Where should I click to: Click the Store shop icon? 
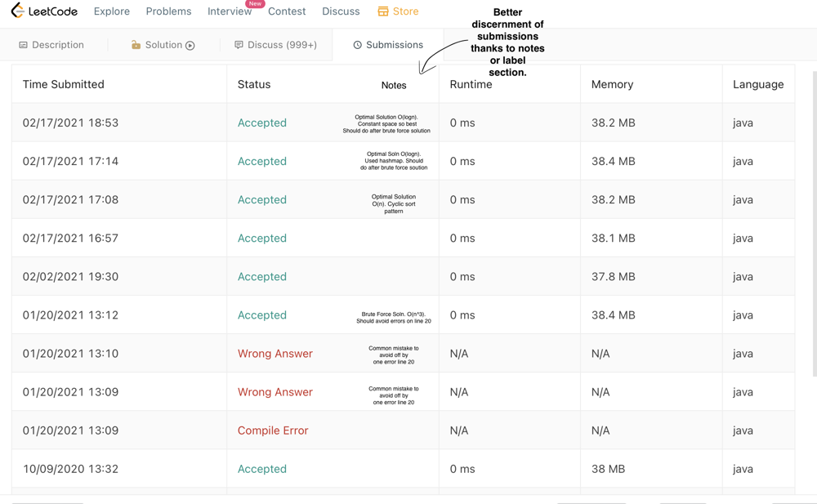(383, 11)
